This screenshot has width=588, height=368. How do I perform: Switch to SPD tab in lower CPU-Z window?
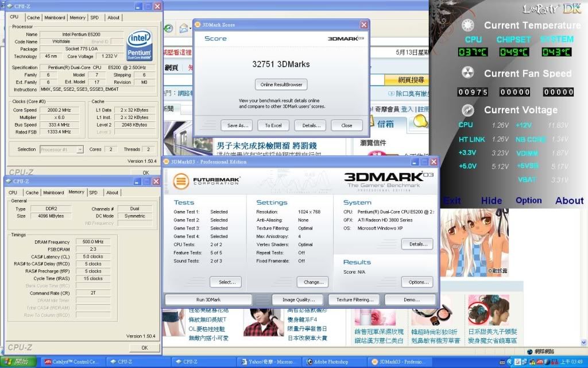tap(93, 193)
